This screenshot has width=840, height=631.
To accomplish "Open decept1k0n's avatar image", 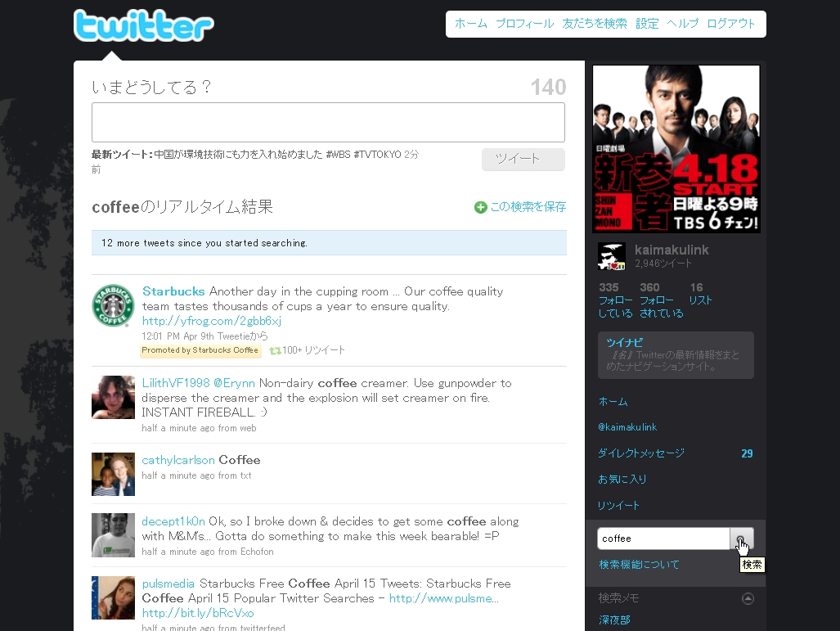I will (113, 535).
